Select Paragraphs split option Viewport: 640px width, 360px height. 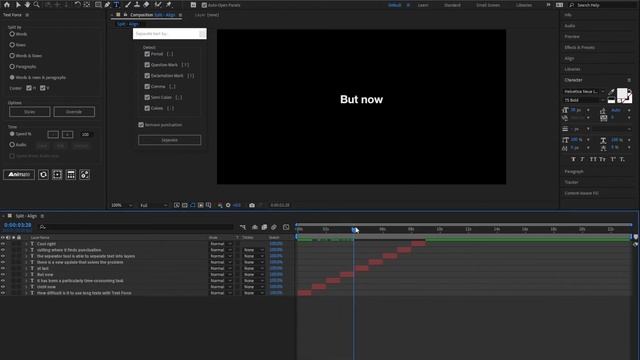[x=12, y=66]
